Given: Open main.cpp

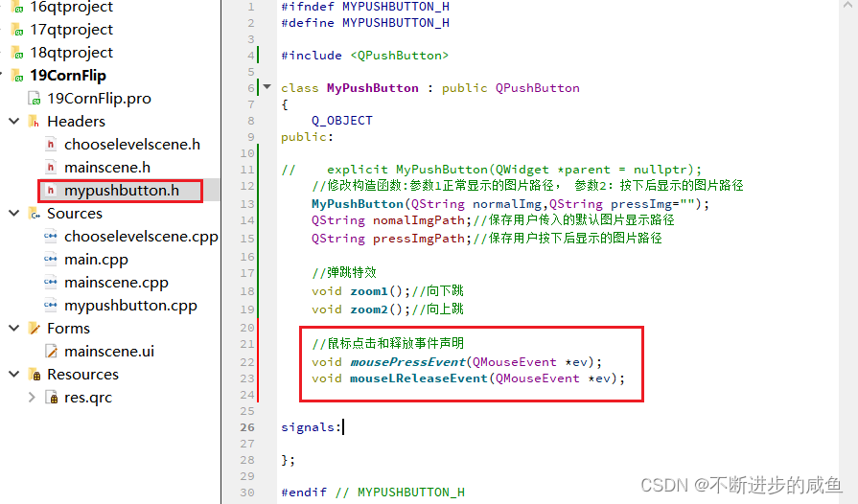Looking at the screenshot, I should coord(96,259).
